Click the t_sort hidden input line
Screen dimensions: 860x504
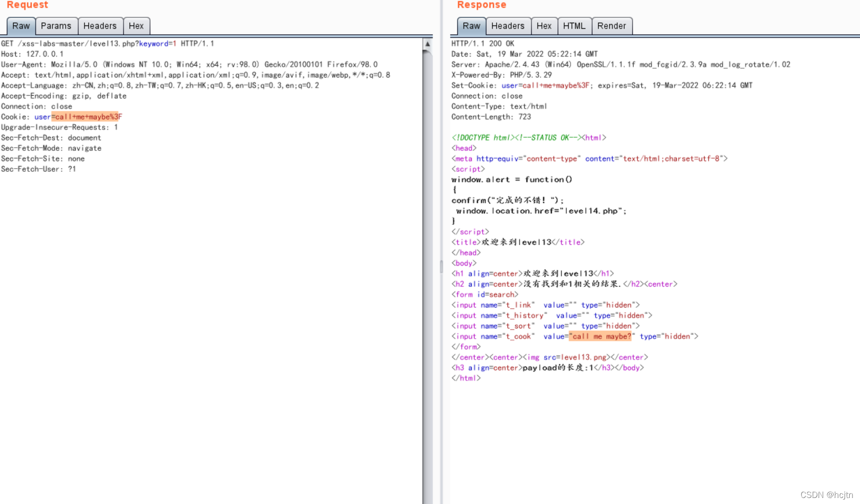coord(546,326)
